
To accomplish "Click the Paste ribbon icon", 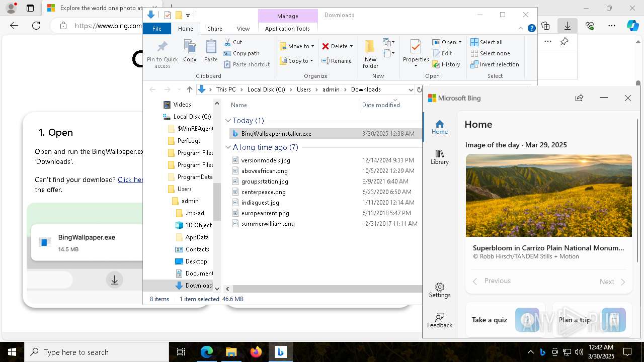I will 211,51.
